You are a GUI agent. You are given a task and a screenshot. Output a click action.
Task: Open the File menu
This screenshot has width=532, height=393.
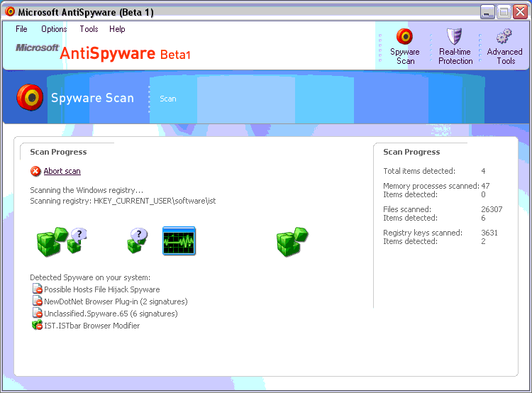(x=21, y=29)
